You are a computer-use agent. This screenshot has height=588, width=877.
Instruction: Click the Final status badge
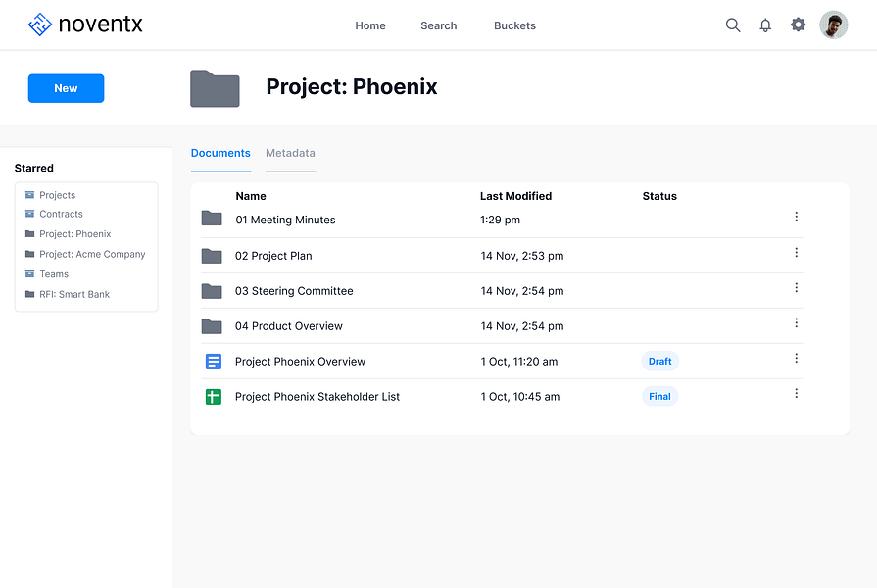tap(660, 397)
